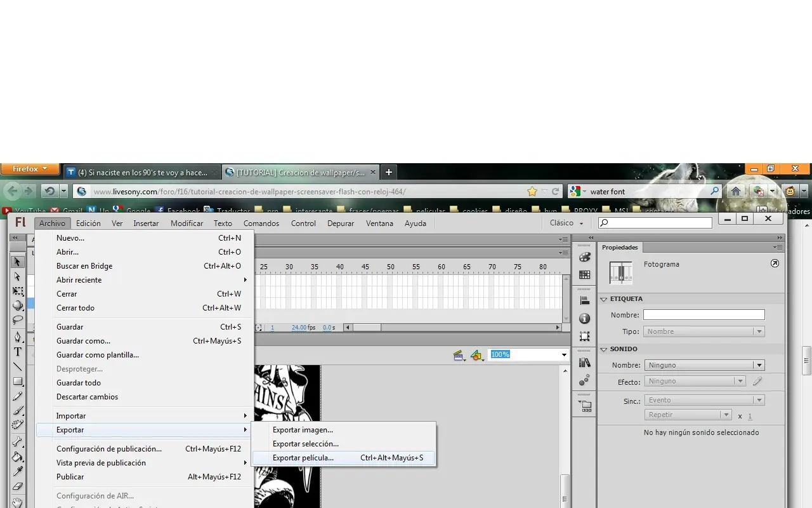Open the Swatches panel grid icon
Viewport: 812px width, 508px height.
point(584,275)
